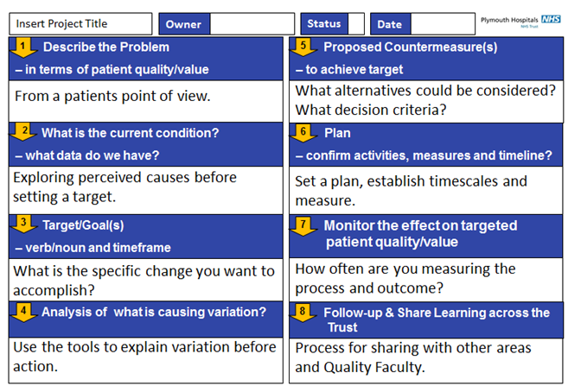Click the Insert Project Title field
Image resolution: width=568 pixels, height=392 pixels.
click(x=80, y=24)
